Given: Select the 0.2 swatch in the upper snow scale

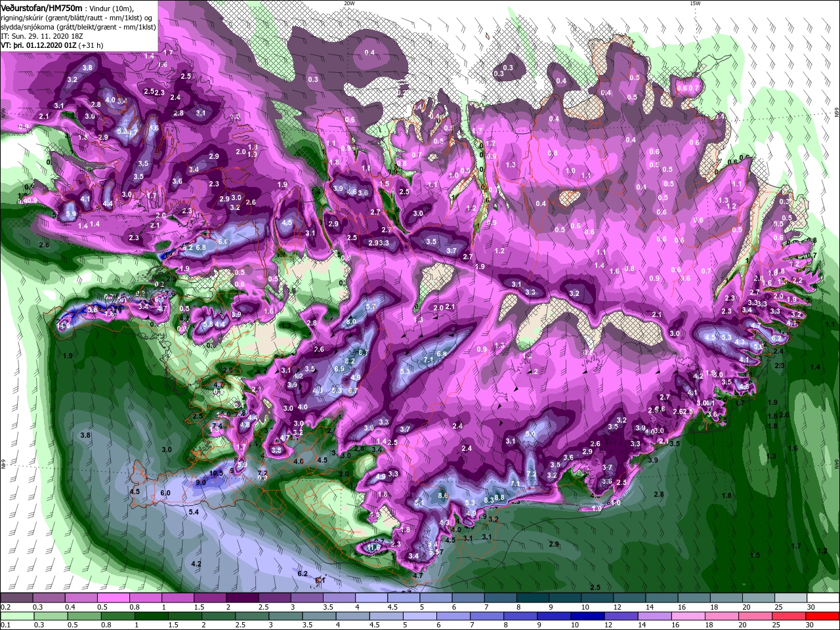Looking at the screenshot, I should tap(16, 598).
